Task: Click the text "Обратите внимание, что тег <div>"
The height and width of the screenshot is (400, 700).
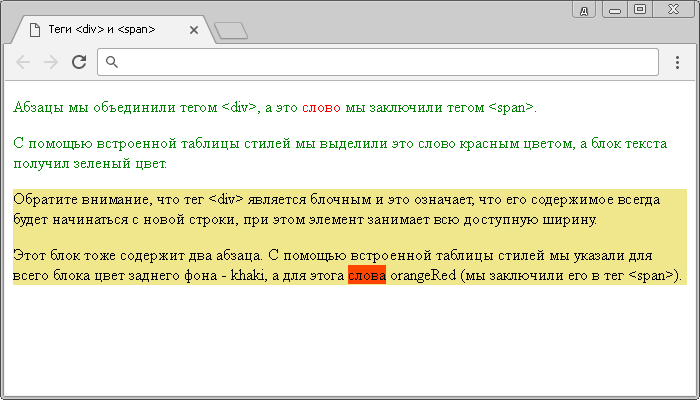Action: (x=129, y=199)
